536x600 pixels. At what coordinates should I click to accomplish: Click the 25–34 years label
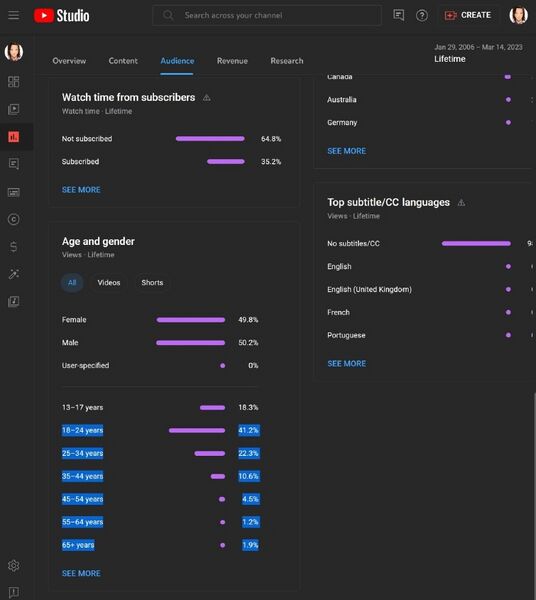coord(82,453)
